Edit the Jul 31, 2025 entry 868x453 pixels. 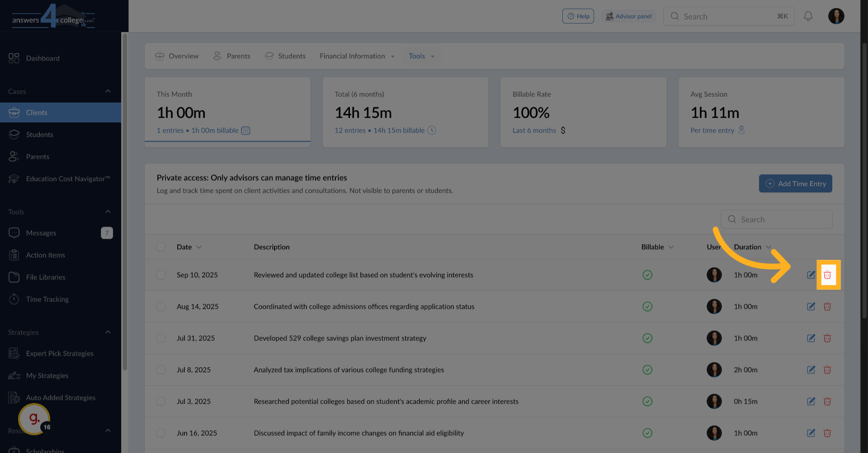point(811,338)
